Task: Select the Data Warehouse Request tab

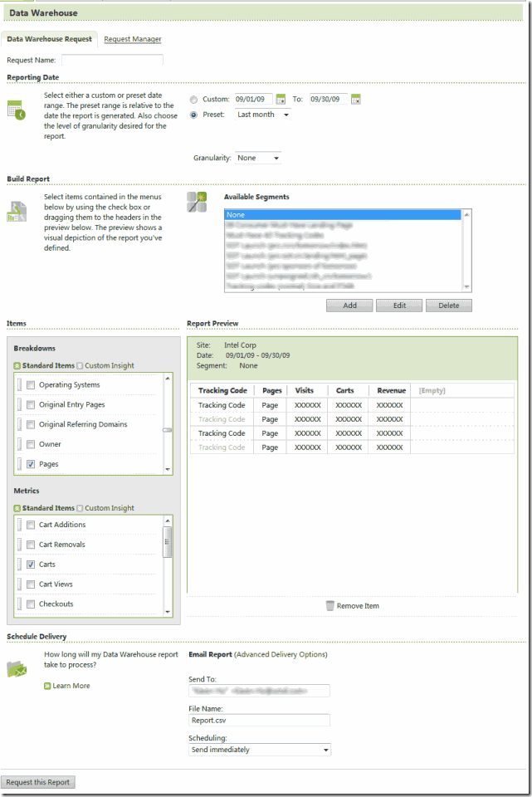Action: (49, 39)
